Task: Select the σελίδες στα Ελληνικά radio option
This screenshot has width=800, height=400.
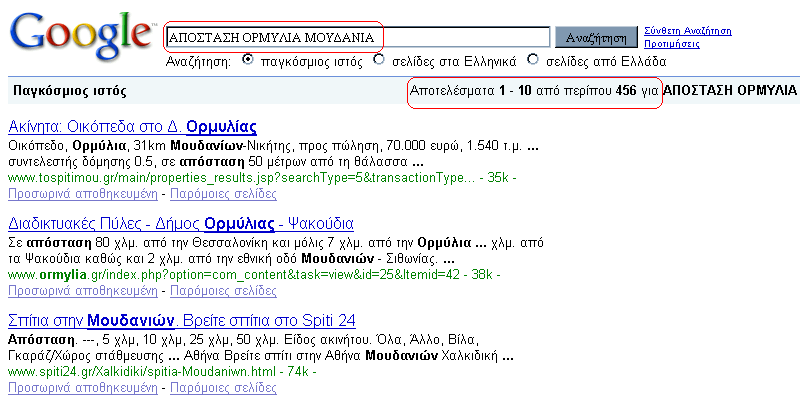Action: (379, 60)
